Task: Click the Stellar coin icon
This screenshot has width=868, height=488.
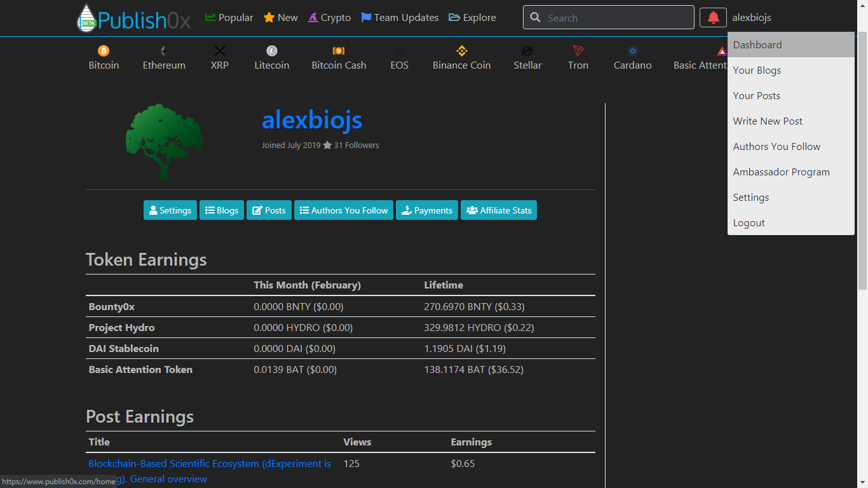Action: pyautogui.click(x=527, y=51)
